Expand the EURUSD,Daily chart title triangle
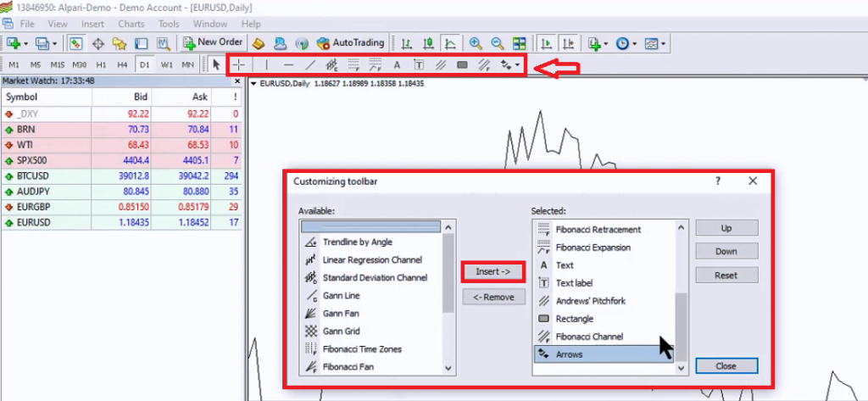Screen dimensions: 868x401 (x=253, y=84)
